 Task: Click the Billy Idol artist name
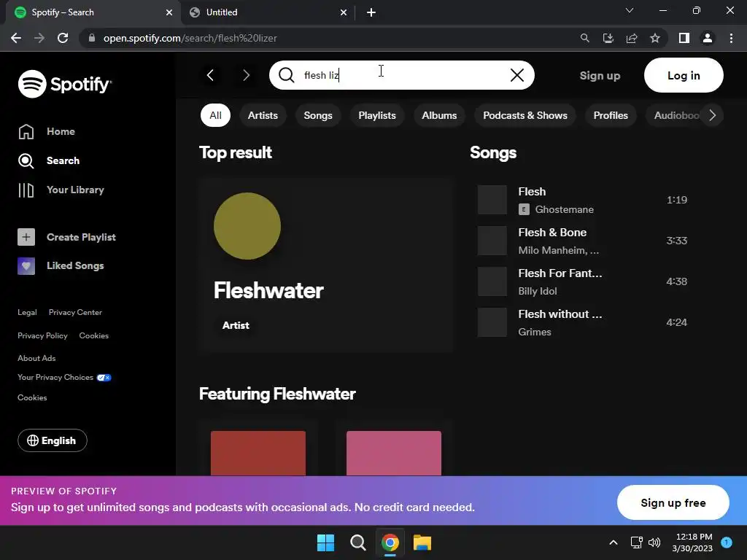tap(538, 291)
